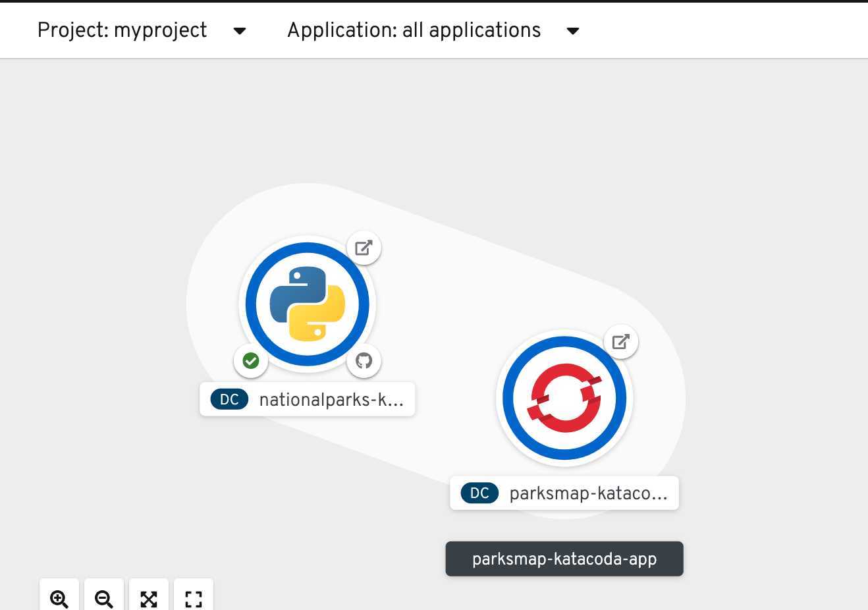Click the green build success check badge
The width and height of the screenshot is (868, 610).
pos(251,361)
